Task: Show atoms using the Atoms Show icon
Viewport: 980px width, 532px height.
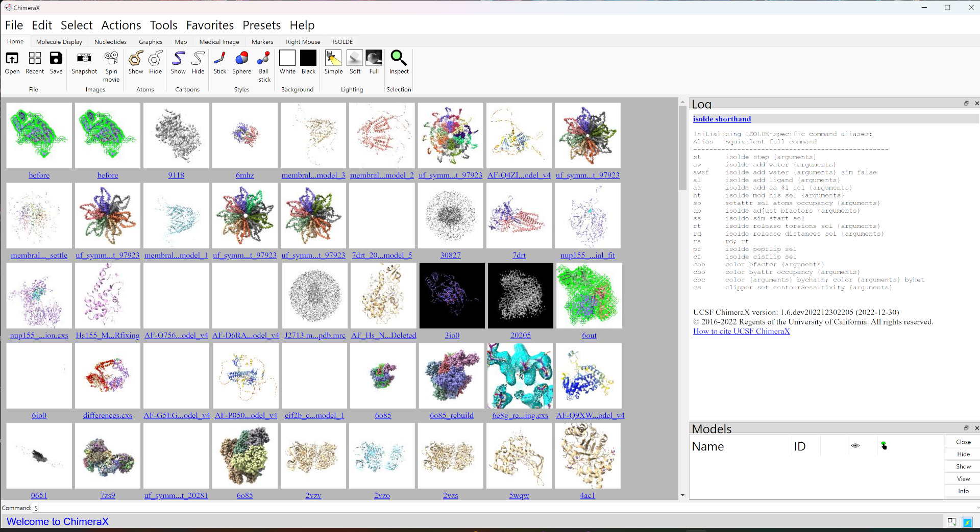Action: pos(136,59)
